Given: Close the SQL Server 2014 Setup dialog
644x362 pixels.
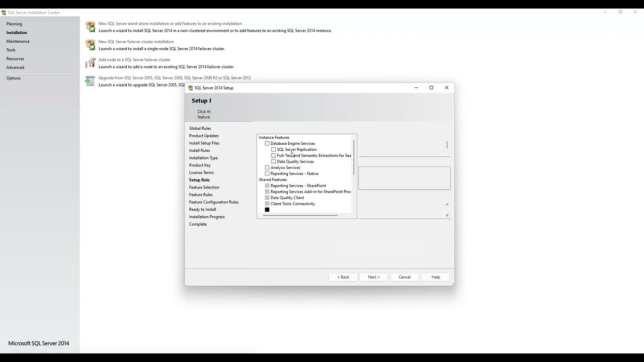Looking at the screenshot, I should [x=446, y=87].
